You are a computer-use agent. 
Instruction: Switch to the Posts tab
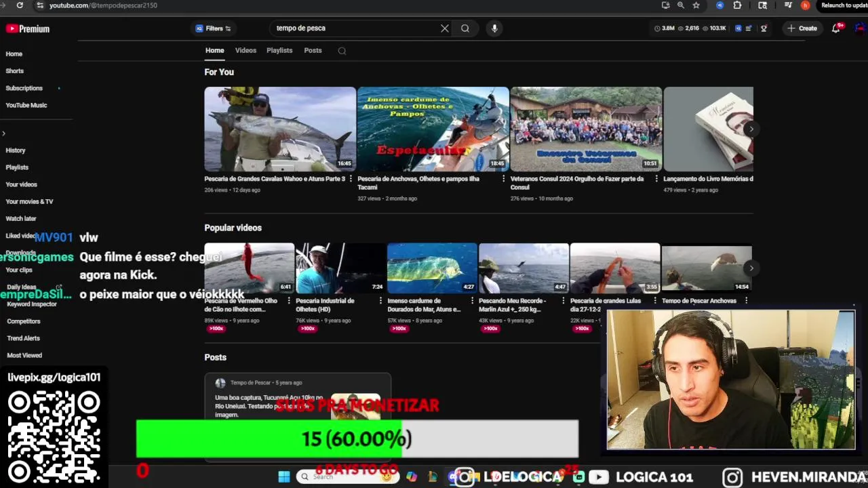point(313,51)
